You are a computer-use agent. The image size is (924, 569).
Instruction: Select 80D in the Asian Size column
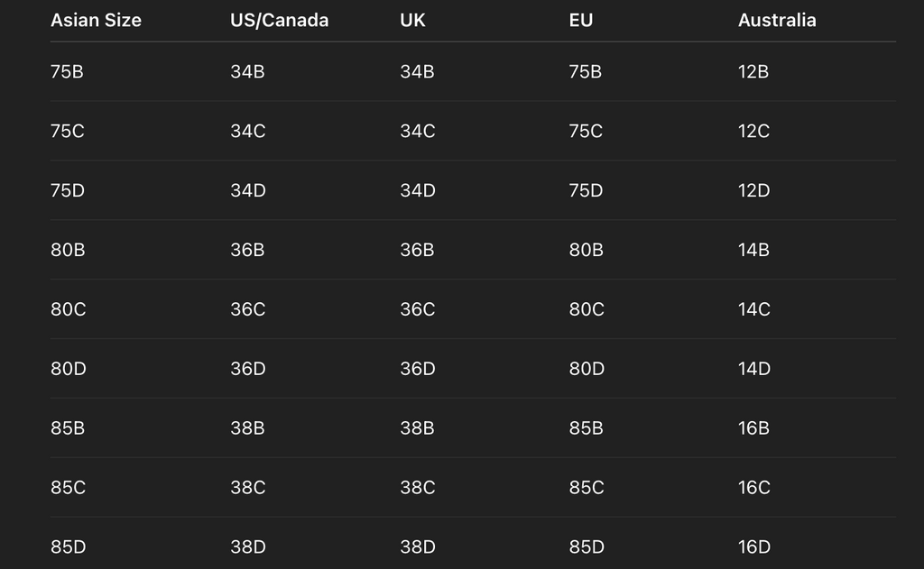tap(68, 370)
